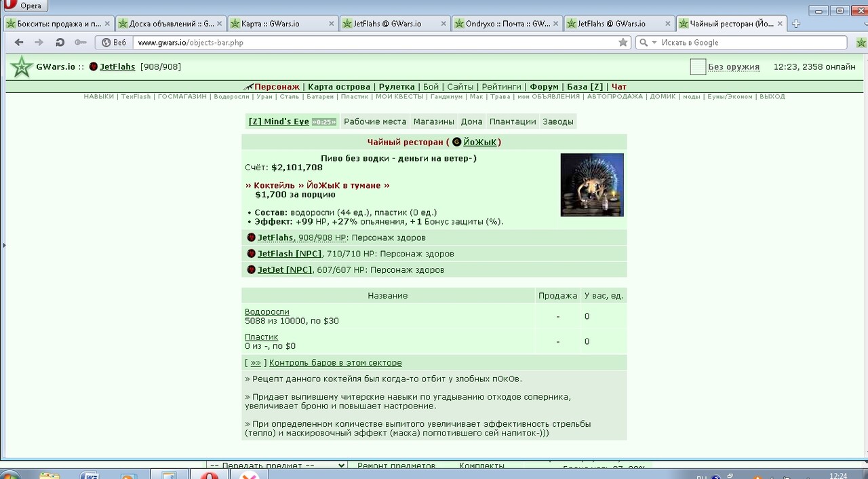Open the Персонаж menu item
Image resolution: width=868 pixels, height=479 pixels.
[277, 87]
